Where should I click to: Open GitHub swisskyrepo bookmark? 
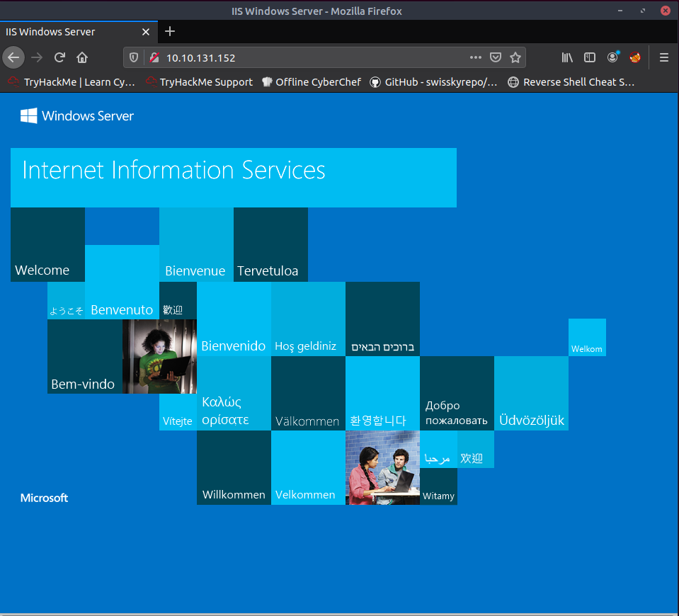(433, 82)
